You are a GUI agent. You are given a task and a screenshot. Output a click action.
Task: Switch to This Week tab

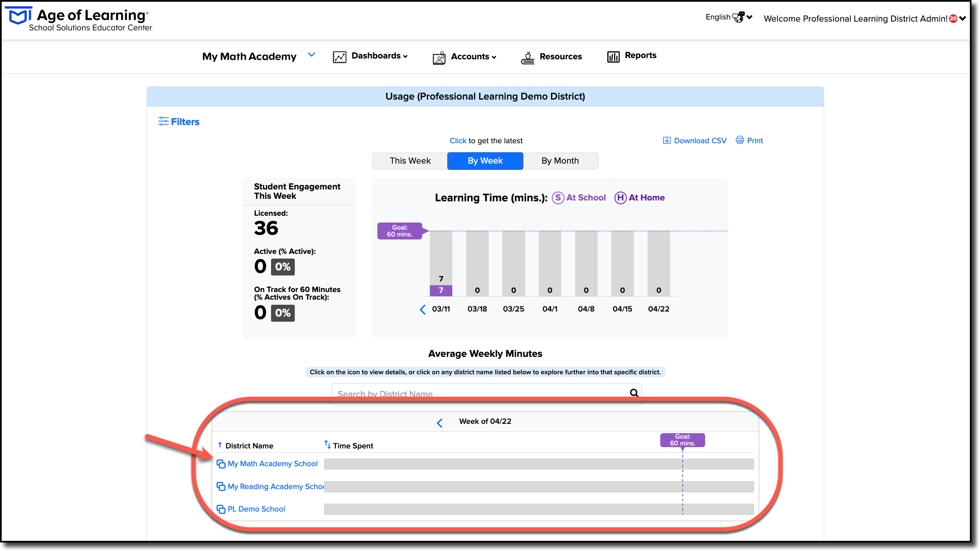410,161
